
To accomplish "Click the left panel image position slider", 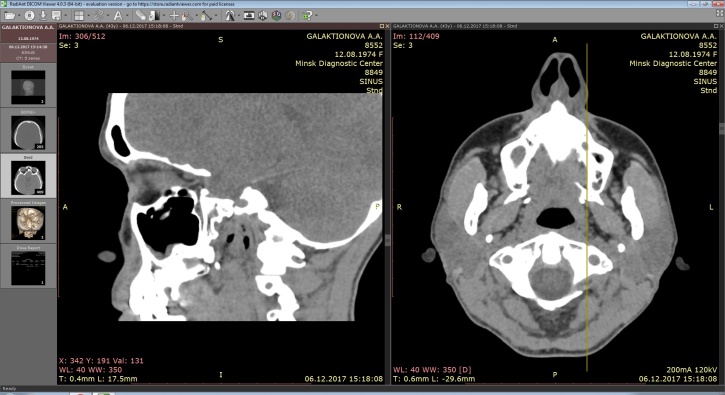I will pos(58,207).
